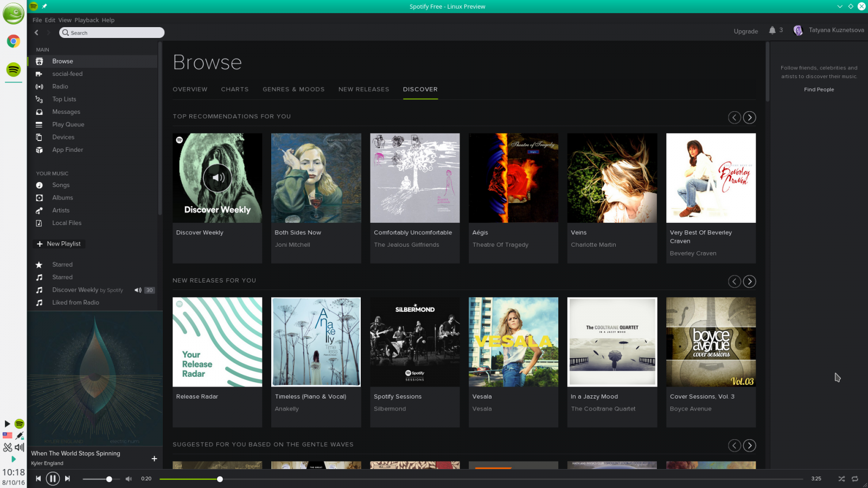Go back with the back arrow
The width and height of the screenshot is (868, 488).
(x=36, y=33)
